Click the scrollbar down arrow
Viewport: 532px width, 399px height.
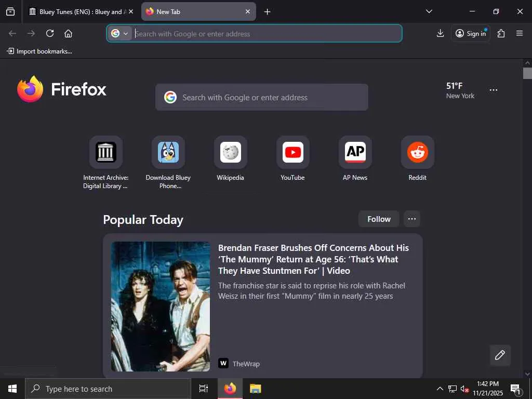tap(527, 374)
